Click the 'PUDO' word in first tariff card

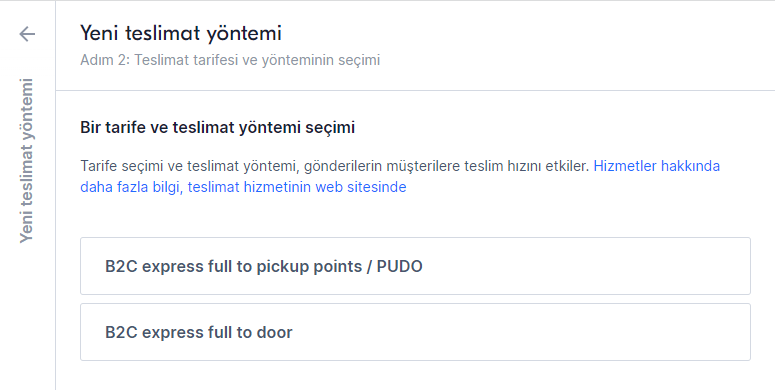coord(399,266)
